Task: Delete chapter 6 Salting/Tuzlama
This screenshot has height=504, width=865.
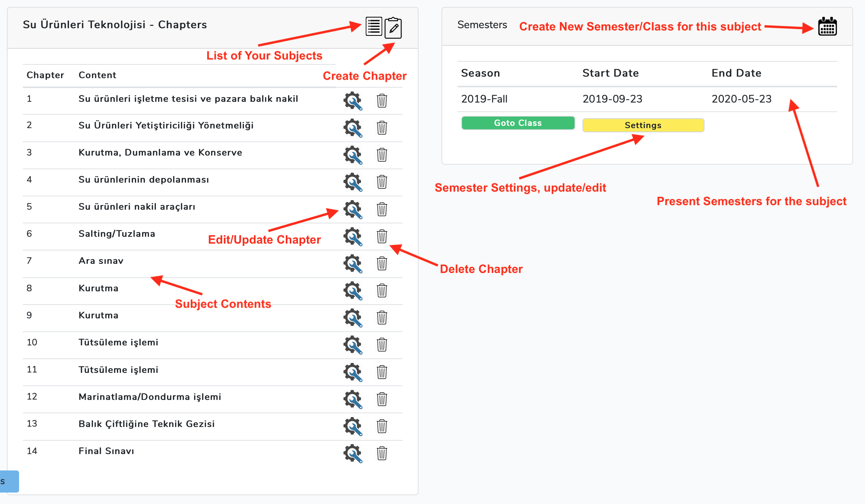Action: click(x=382, y=236)
